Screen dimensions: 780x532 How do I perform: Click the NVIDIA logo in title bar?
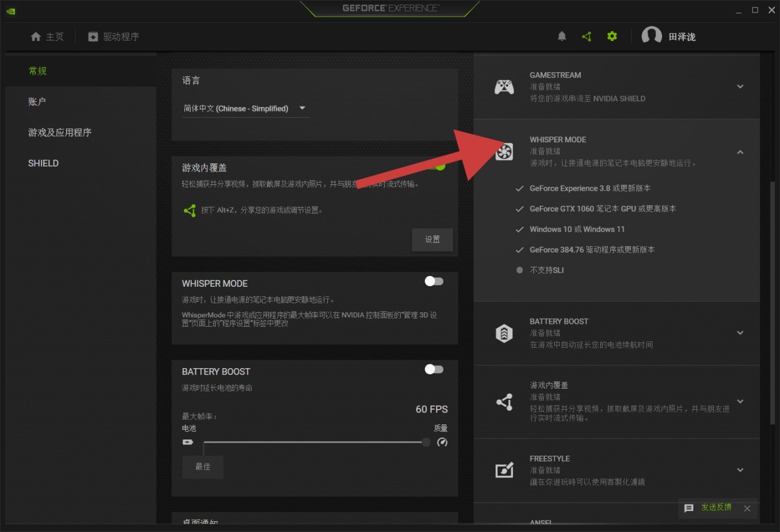(11, 10)
